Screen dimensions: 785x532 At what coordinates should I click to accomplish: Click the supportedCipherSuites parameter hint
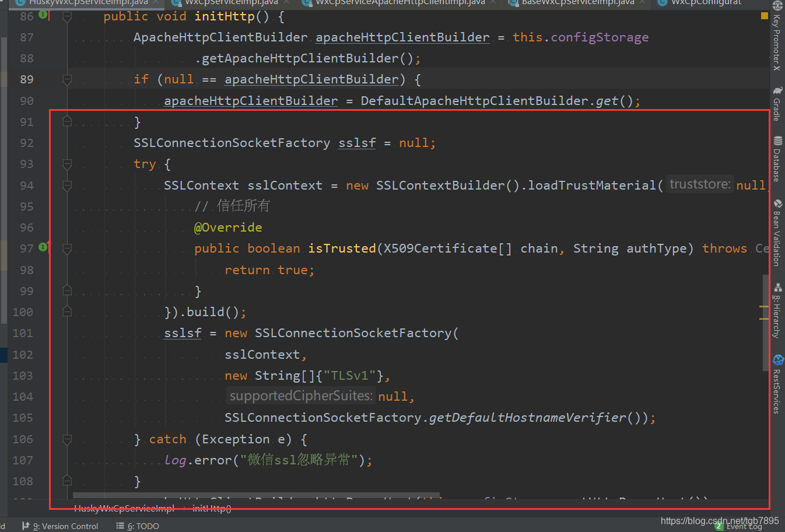[x=301, y=396]
